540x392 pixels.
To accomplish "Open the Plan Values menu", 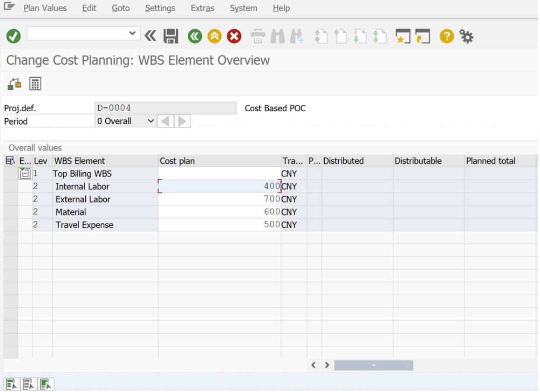I will [45, 8].
